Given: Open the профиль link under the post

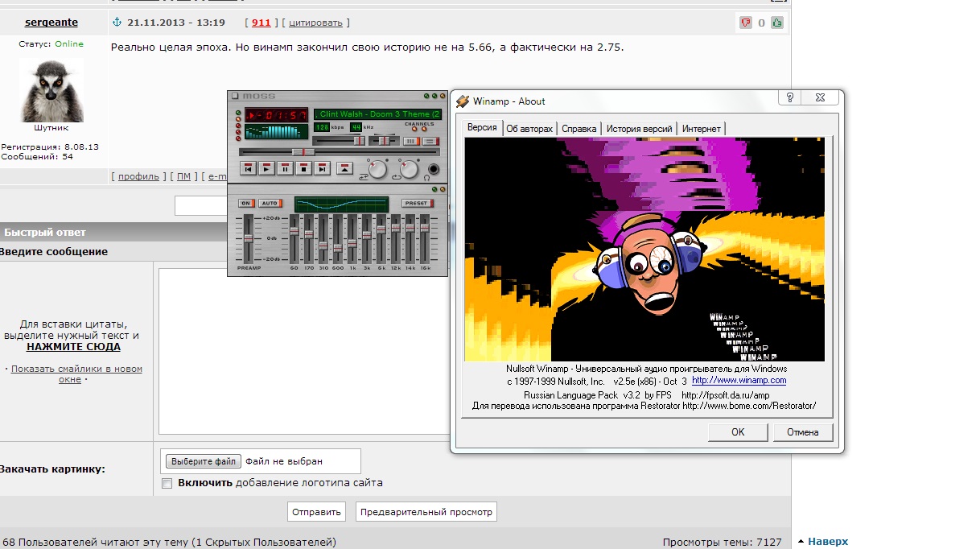Looking at the screenshot, I should tap(138, 176).
